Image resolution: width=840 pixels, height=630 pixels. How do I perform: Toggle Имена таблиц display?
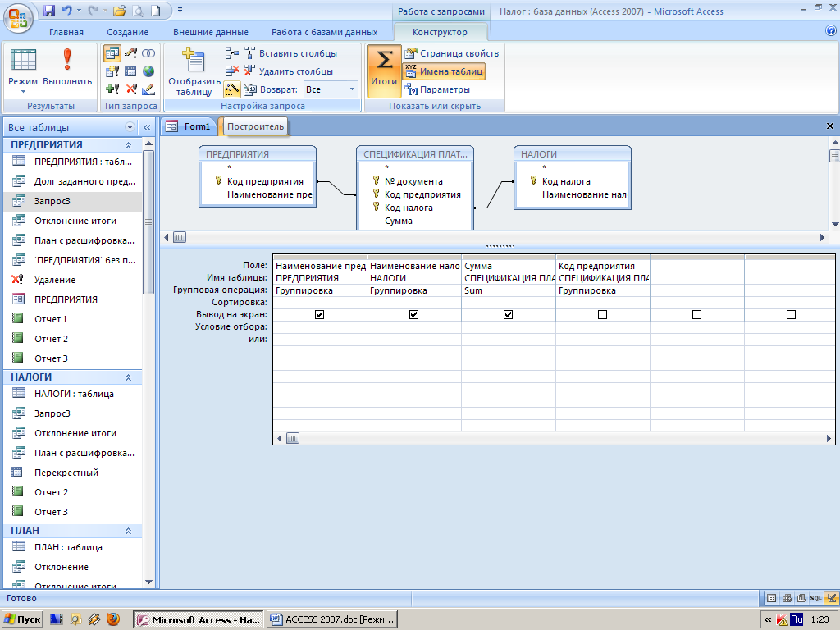click(x=444, y=71)
